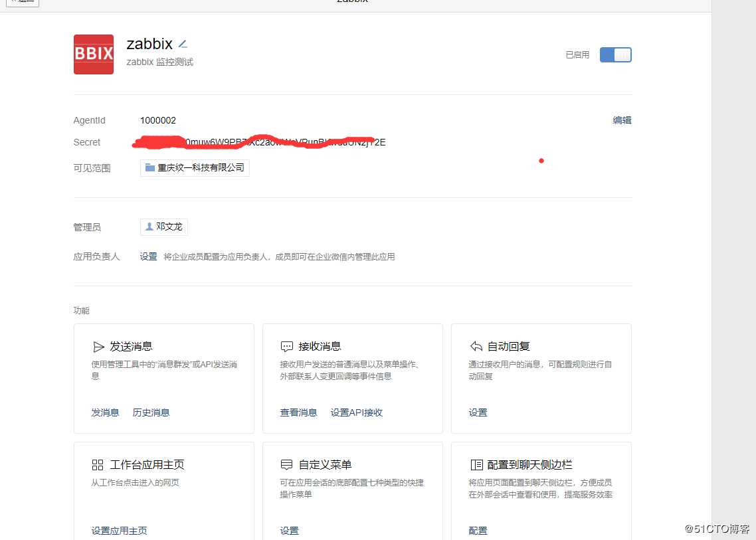Open the 查看消息 link
The width and height of the screenshot is (756, 540).
298,412
